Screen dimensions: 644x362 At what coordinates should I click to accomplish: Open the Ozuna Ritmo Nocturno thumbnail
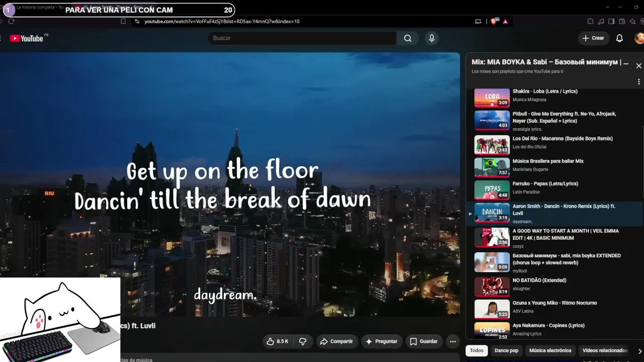pyautogui.click(x=492, y=309)
